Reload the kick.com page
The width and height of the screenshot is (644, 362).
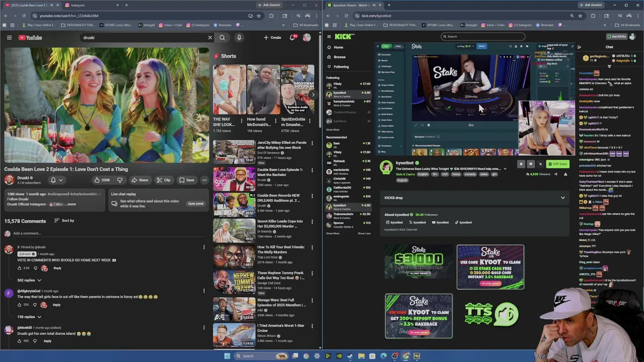point(346,16)
